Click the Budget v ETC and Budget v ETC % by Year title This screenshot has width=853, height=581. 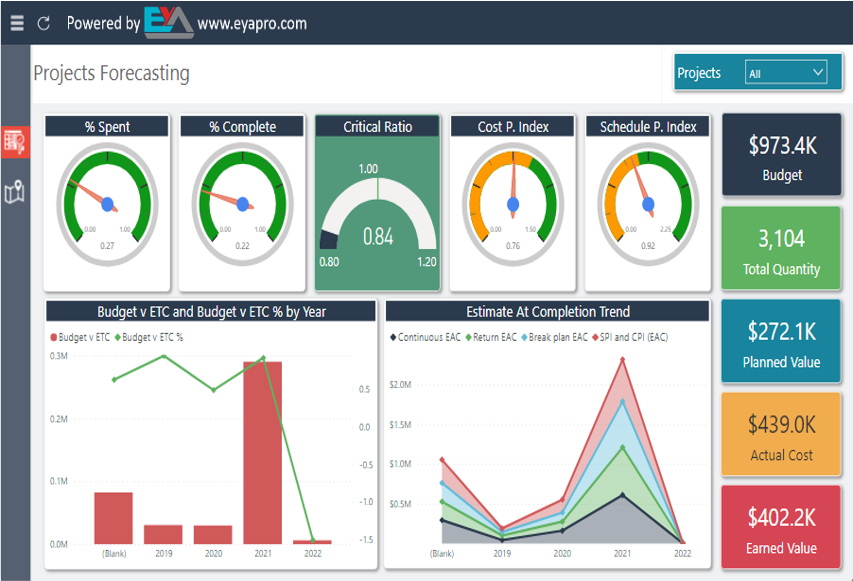coord(211,312)
